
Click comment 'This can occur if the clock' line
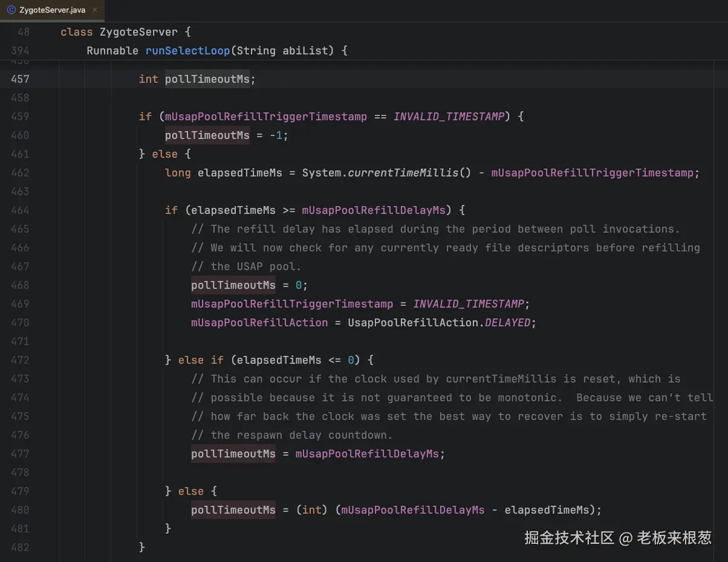pyautogui.click(x=436, y=379)
